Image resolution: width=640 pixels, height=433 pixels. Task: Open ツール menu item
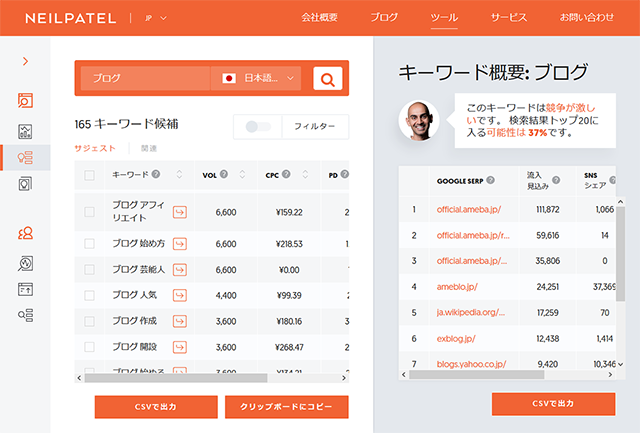point(444,18)
